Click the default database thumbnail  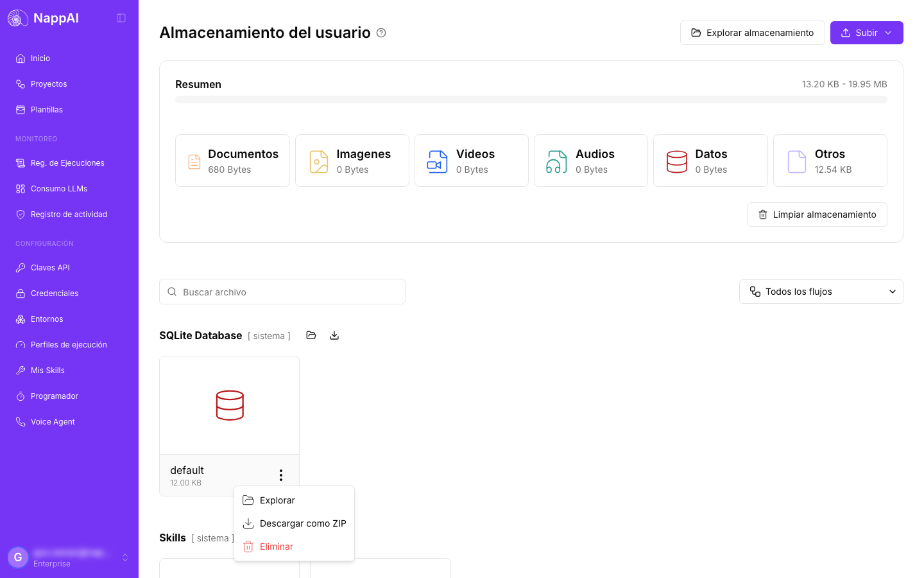[230, 405]
